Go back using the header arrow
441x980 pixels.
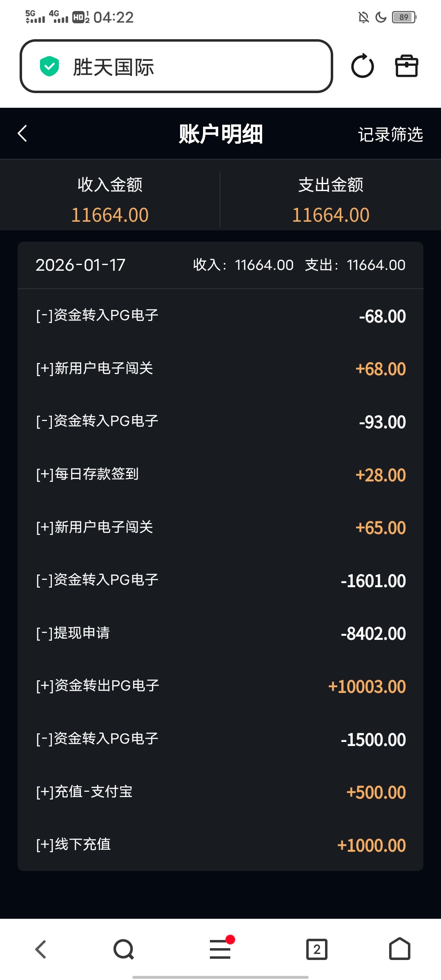tap(22, 134)
